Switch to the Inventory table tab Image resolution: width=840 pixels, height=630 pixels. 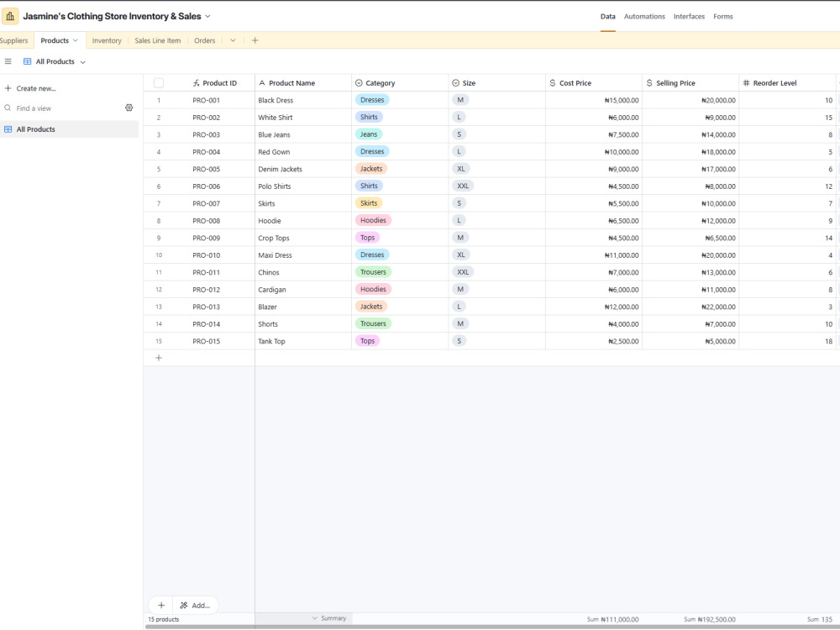[107, 40]
